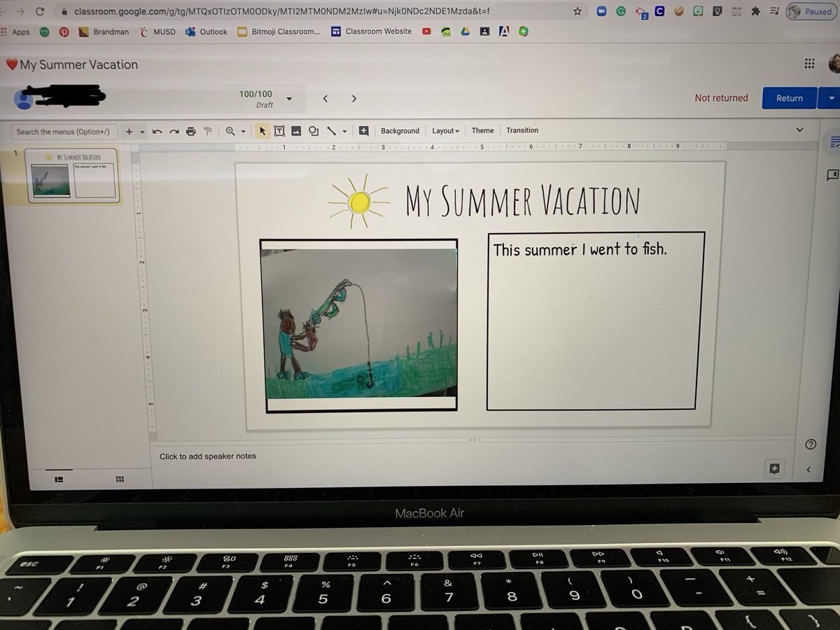
Task: Go to next student submission
Action: [354, 99]
